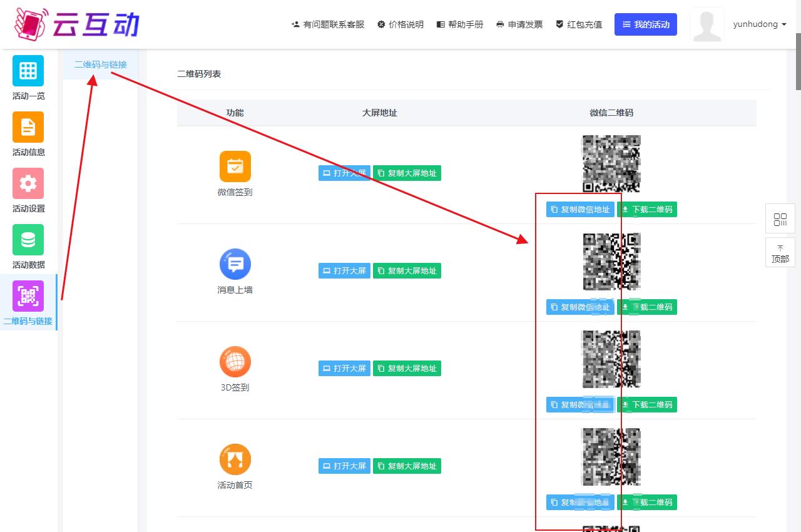Image resolution: width=801 pixels, height=532 pixels.
Task: Click the 3D签到 globe icon
Action: [x=235, y=362]
